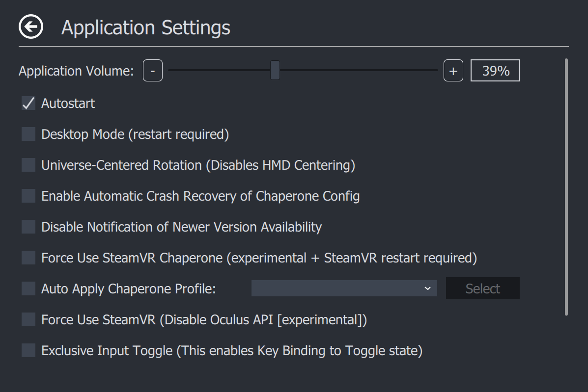This screenshot has width=588, height=392.
Task: Click the vertical scrollbar on the right
Action: [566, 186]
